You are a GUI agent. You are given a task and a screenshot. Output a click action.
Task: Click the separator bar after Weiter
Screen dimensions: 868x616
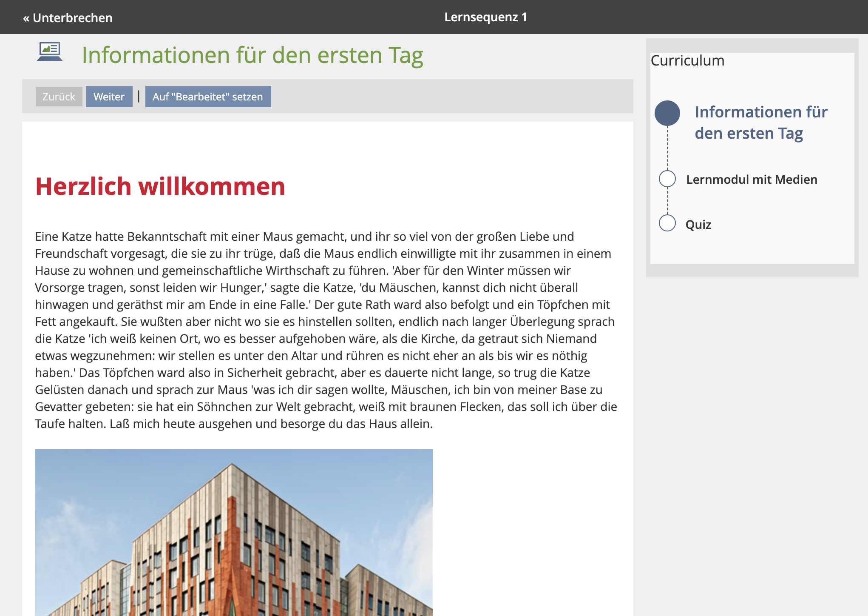click(x=139, y=97)
